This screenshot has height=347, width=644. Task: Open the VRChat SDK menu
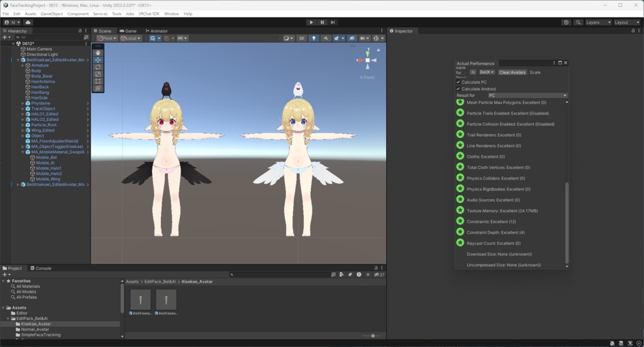tap(148, 14)
